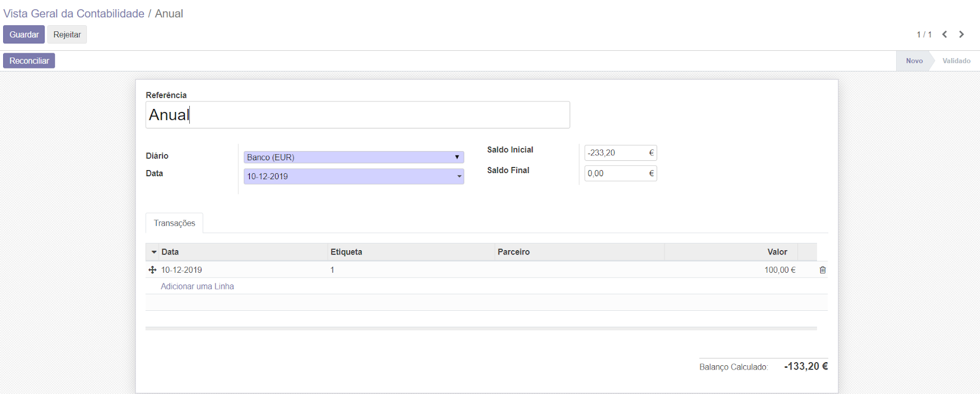Delete the transaction line with trash icon
Screen dimensions: 980x394
coord(823,270)
